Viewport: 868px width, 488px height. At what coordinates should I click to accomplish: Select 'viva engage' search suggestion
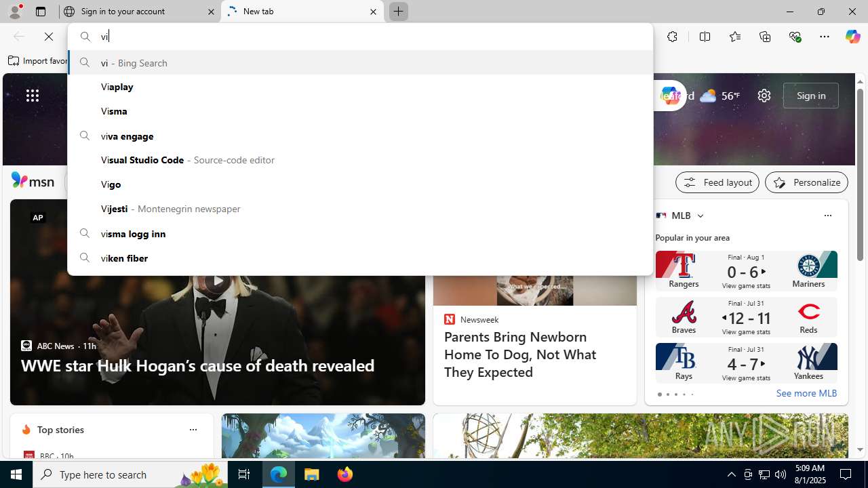pyautogui.click(x=360, y=136)
